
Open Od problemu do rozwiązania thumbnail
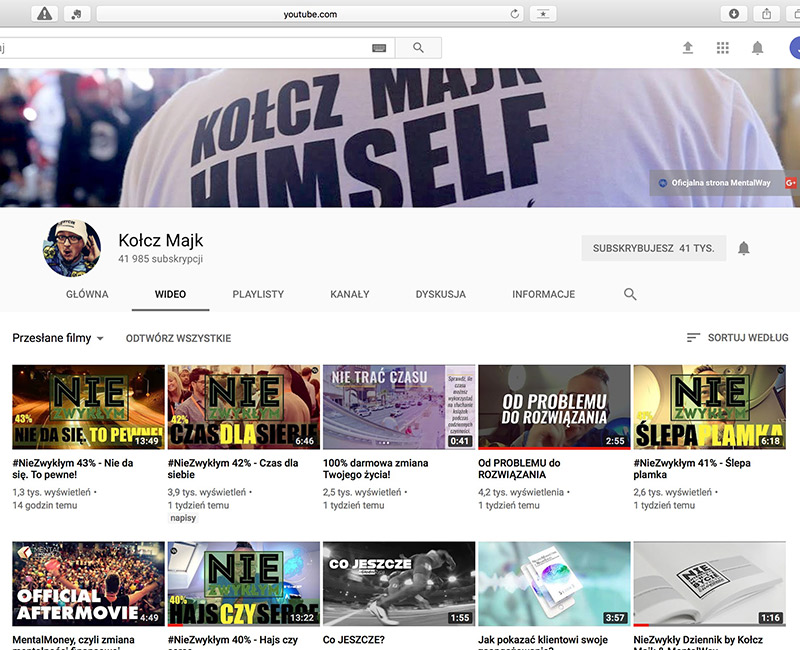point(554,407)
